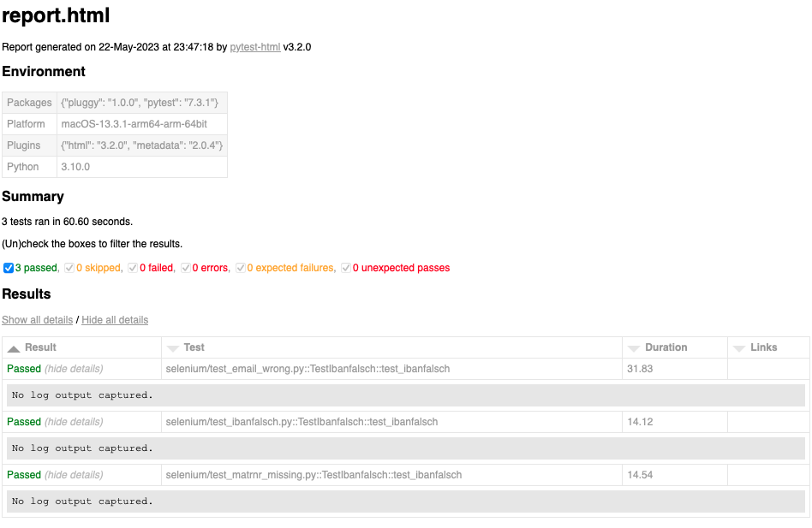Toggle the 0 skipped filter checkbox

(x=69, y=268)
